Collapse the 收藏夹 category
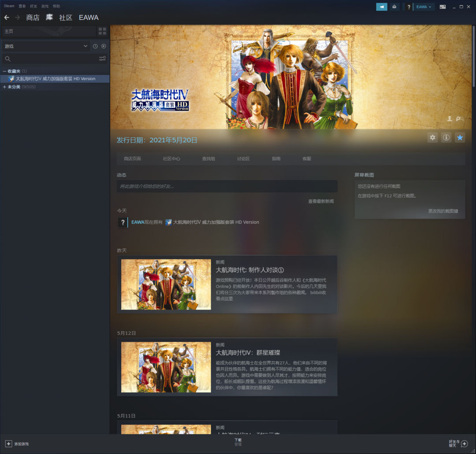476x454 pixels. click(x=4, y=71)
